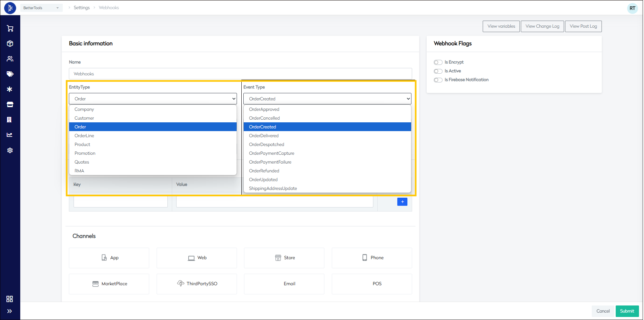Open the shopping cart sidebar icon
The image size is (644, 320).
coord(10,28)
